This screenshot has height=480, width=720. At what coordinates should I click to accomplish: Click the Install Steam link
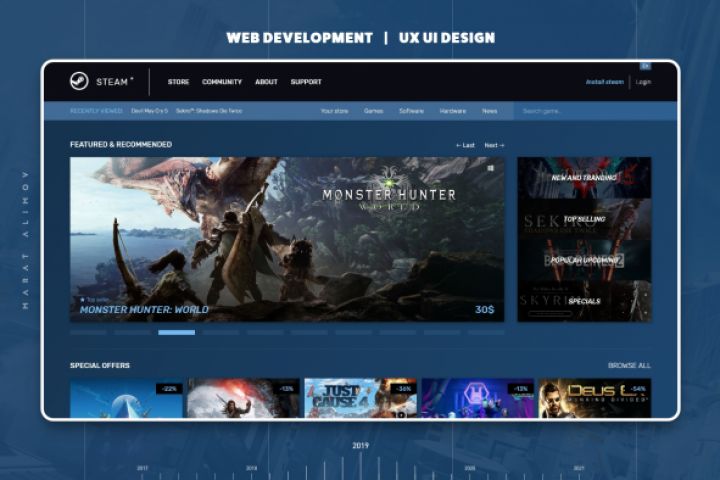point(604,82)
